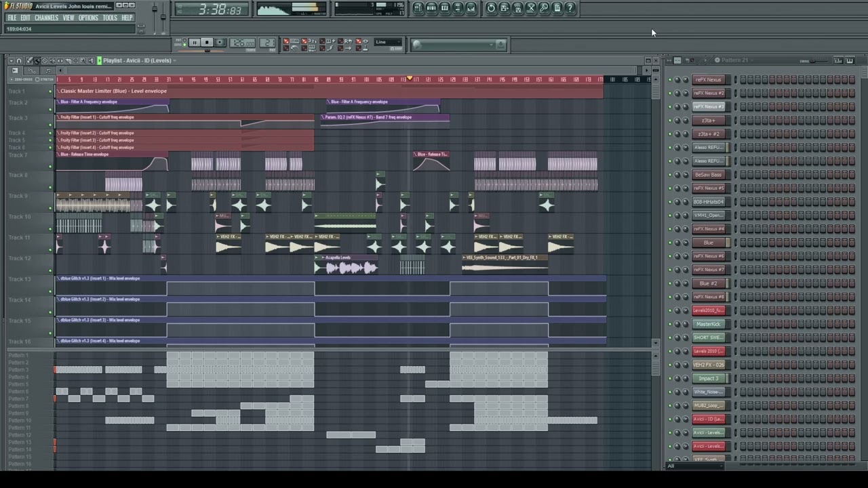Open the mixer window icon
Screen dimensions: 868x488
click(471, 8)
